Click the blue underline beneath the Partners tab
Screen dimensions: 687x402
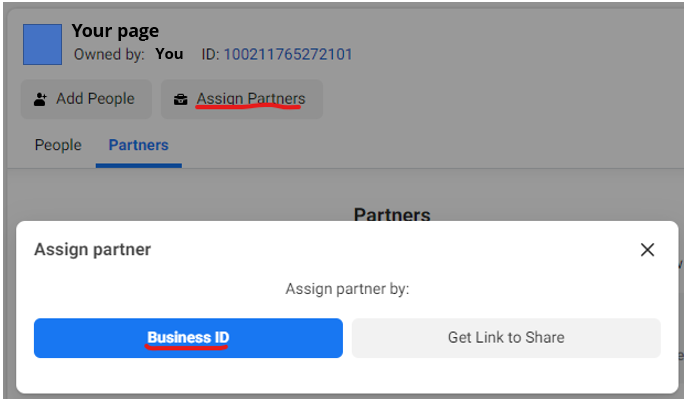click(x=138, y=165)
